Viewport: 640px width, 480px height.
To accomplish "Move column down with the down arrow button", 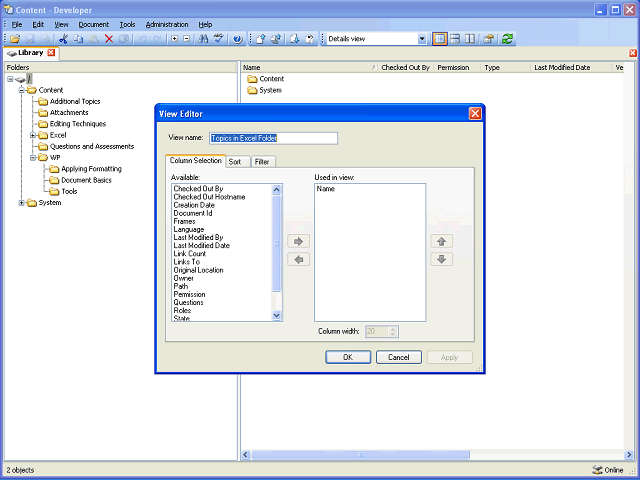I will pos(442,259).
